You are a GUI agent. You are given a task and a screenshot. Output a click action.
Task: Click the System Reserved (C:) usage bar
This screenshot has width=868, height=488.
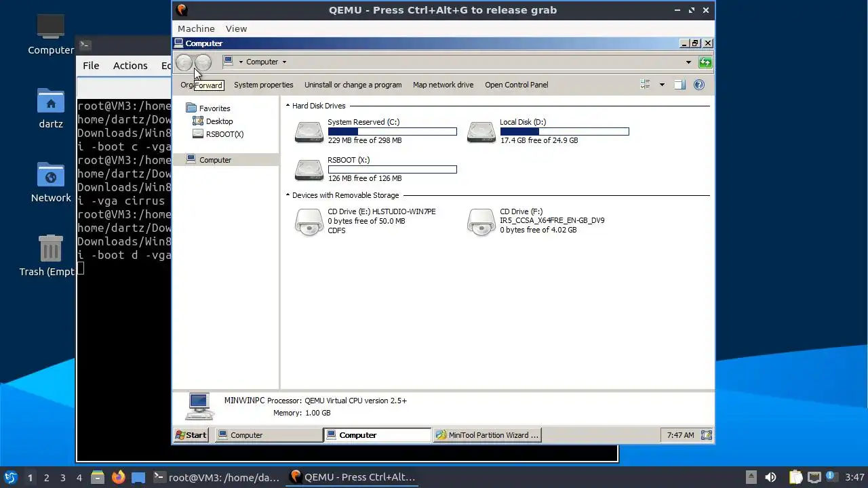(x=392, y=131)
